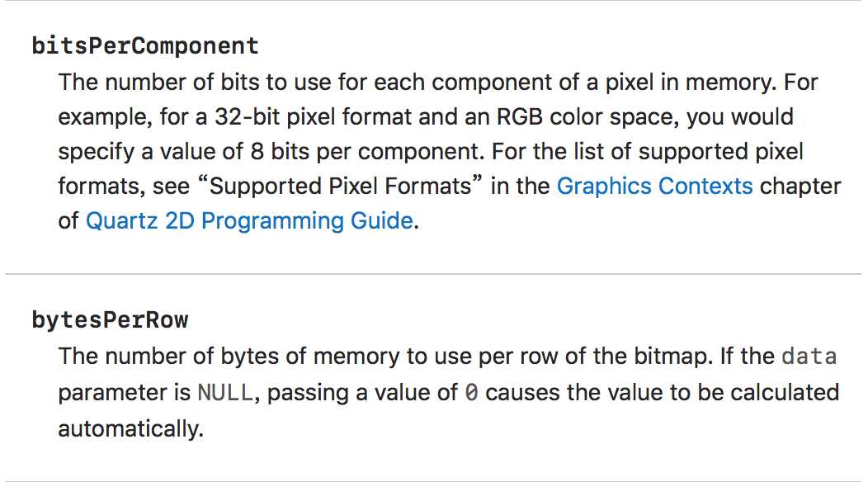Click the inline code word NULL
This screenshot has height=482, width=868.
point(225,393)
